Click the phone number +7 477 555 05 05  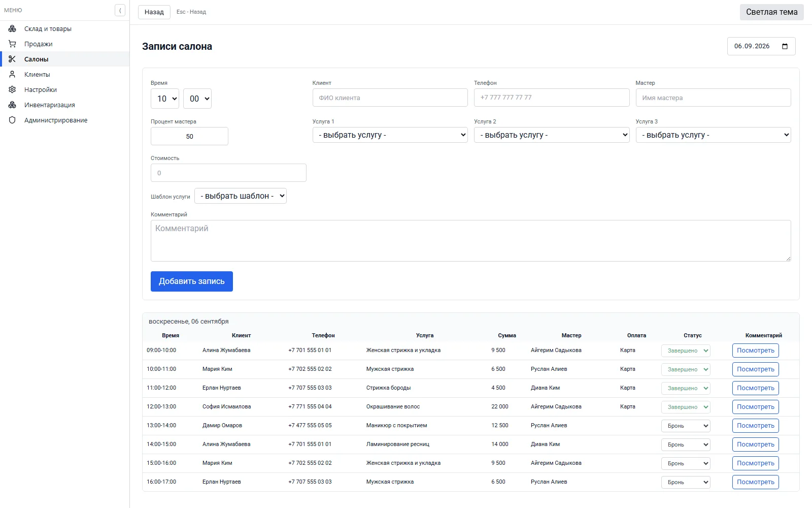coord(310,425)
